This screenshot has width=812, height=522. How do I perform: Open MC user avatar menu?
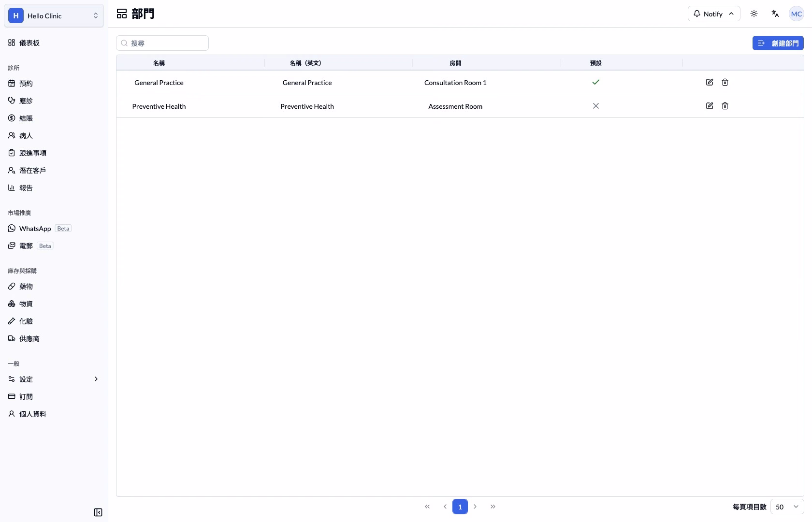(797, 14)
